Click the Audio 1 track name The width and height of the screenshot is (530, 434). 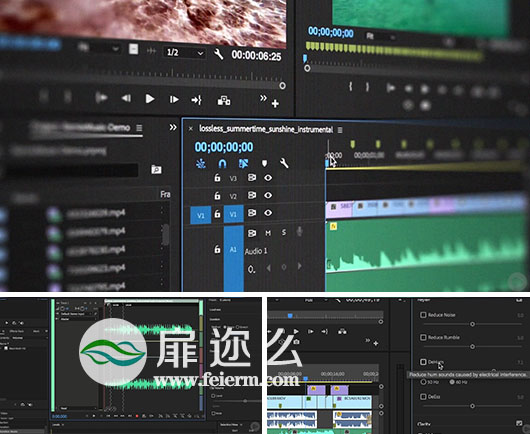click(x=256, y=251)
